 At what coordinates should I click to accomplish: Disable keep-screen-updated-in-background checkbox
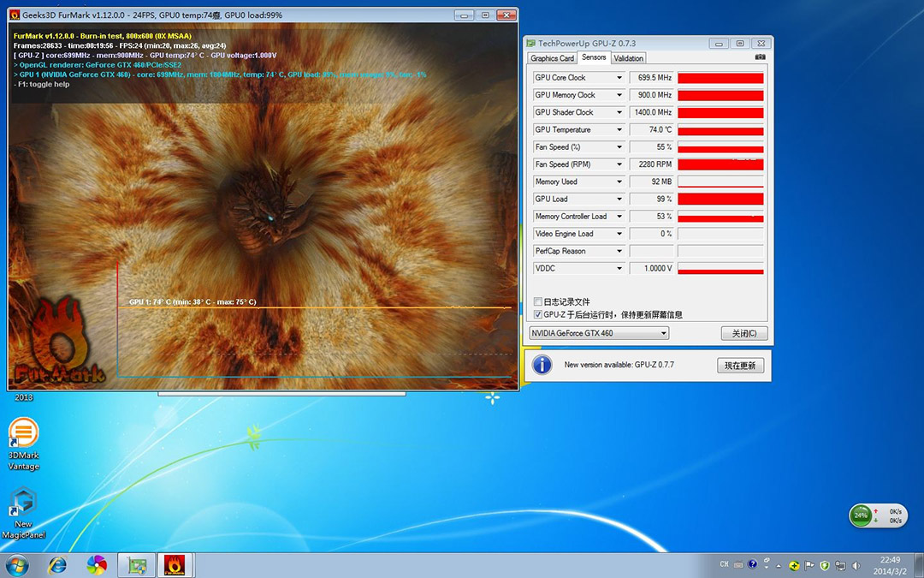tap(537, 313)
